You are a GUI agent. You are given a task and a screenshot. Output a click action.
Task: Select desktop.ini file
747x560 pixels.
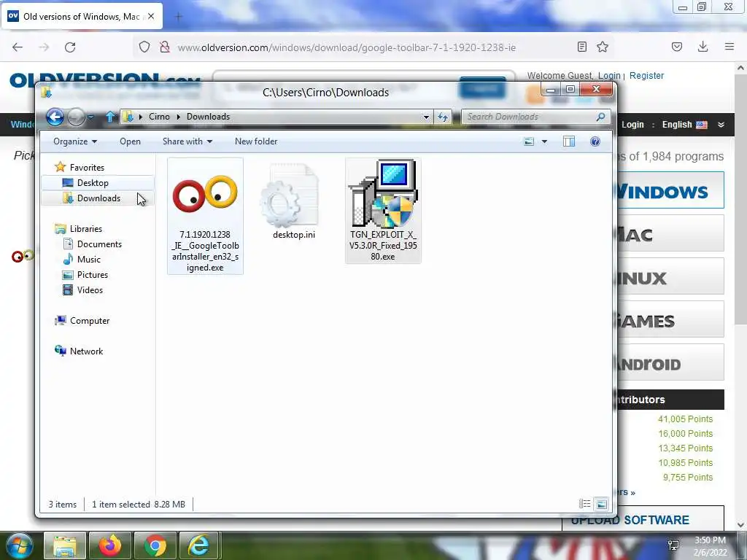click(293, 201)
